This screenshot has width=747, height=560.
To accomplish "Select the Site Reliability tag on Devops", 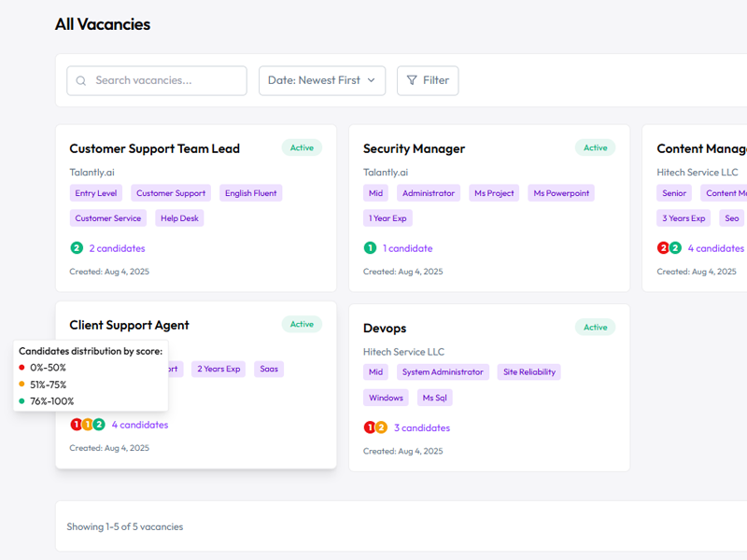I will click(529, 371).
